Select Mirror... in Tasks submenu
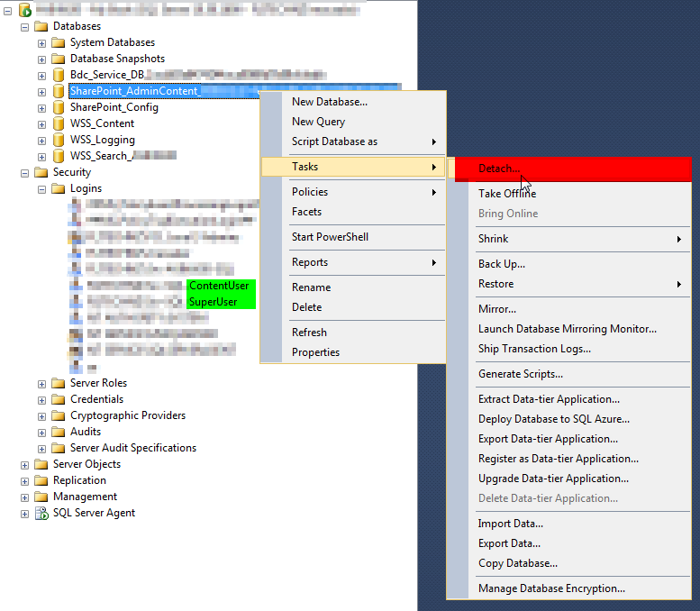The width and height of the screenshot is (700, 611). [x=569, y=309]
